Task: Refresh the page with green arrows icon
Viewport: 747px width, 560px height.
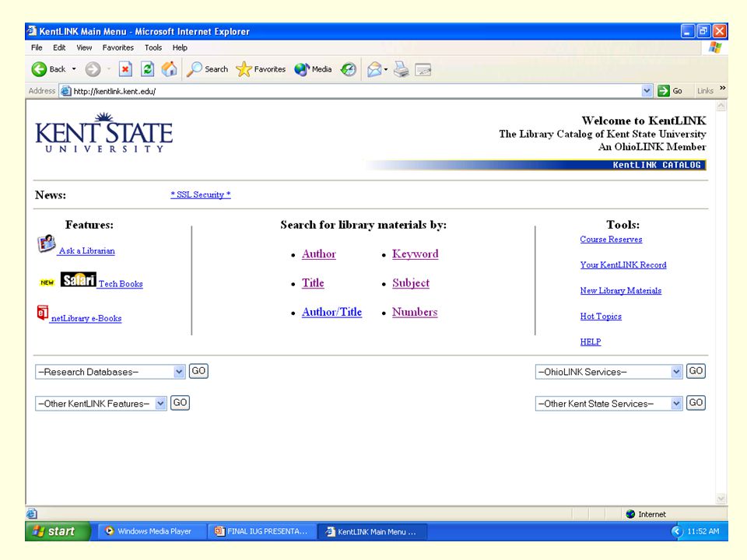Action: (148, 69)
